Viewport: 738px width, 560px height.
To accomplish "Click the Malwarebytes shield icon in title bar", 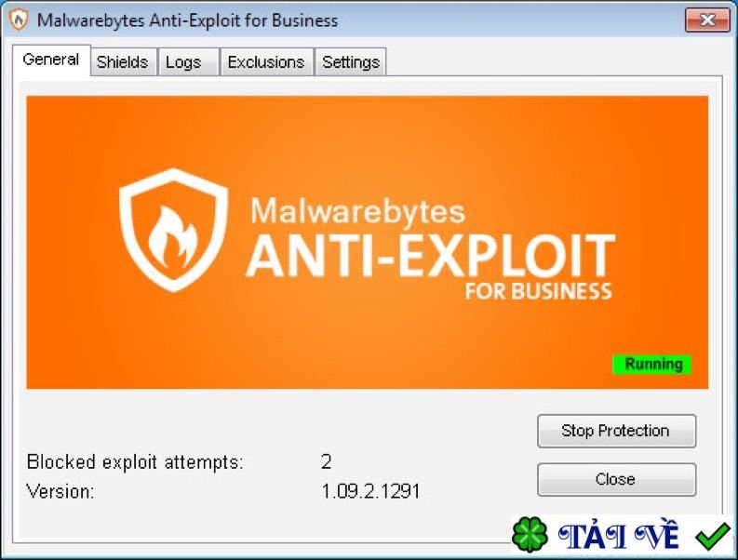I will (x=19, y=20).
